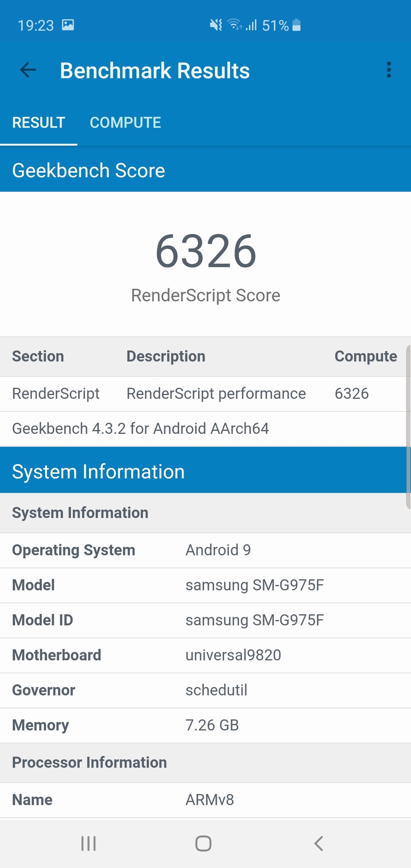The width and height of the screenshot is (411, 868).
Task: Open the three-dot overflow menu
Action: 388,70
